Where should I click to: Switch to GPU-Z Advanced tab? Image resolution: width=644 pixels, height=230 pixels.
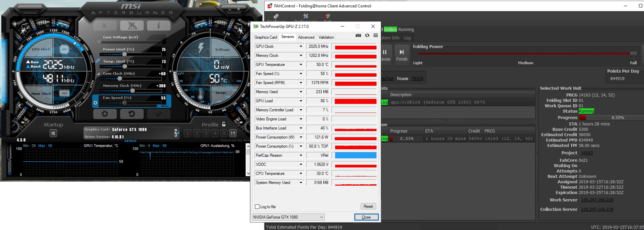(x=306, y=37)
